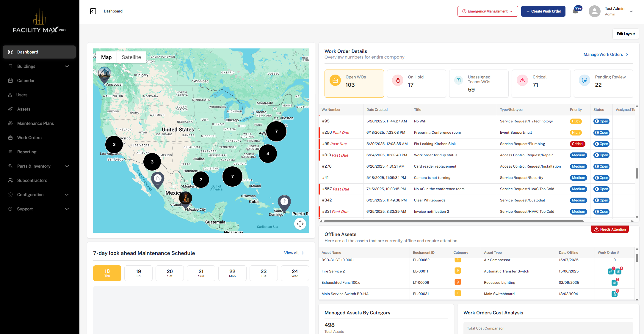Switch map to Map view

coord(106,57)
